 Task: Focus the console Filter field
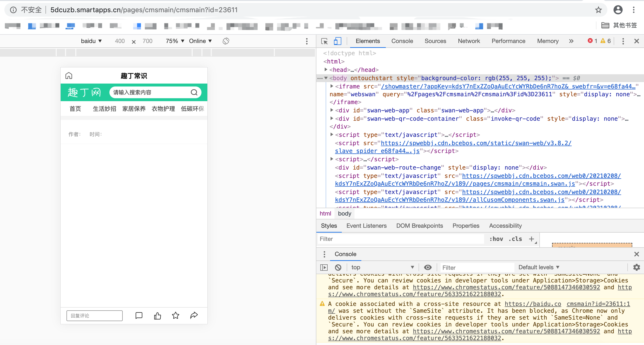[477, 268]
